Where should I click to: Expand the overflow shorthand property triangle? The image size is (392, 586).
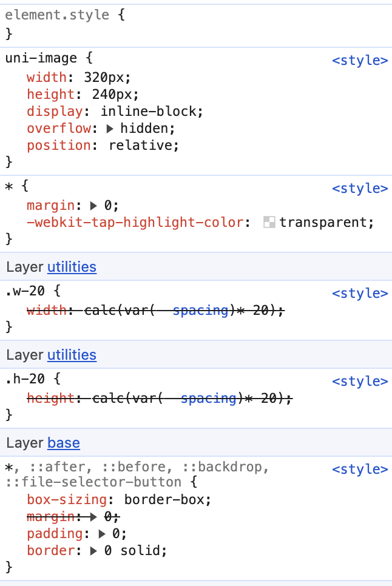click(x=110, y=129)
